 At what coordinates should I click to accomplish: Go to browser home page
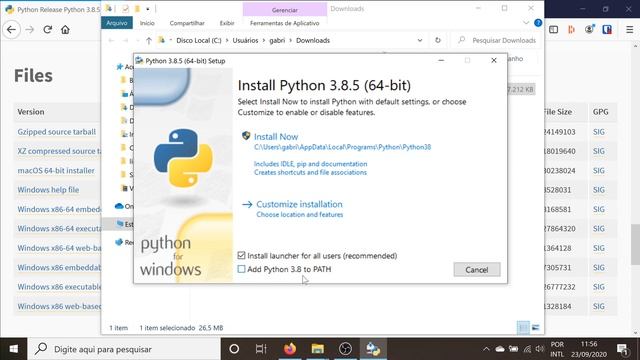[x=65, y=29]
